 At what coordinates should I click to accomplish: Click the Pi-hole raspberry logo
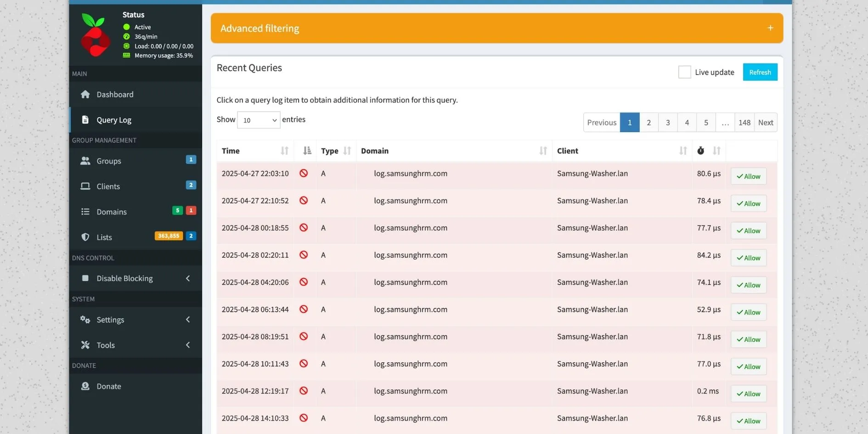point(96,35)
